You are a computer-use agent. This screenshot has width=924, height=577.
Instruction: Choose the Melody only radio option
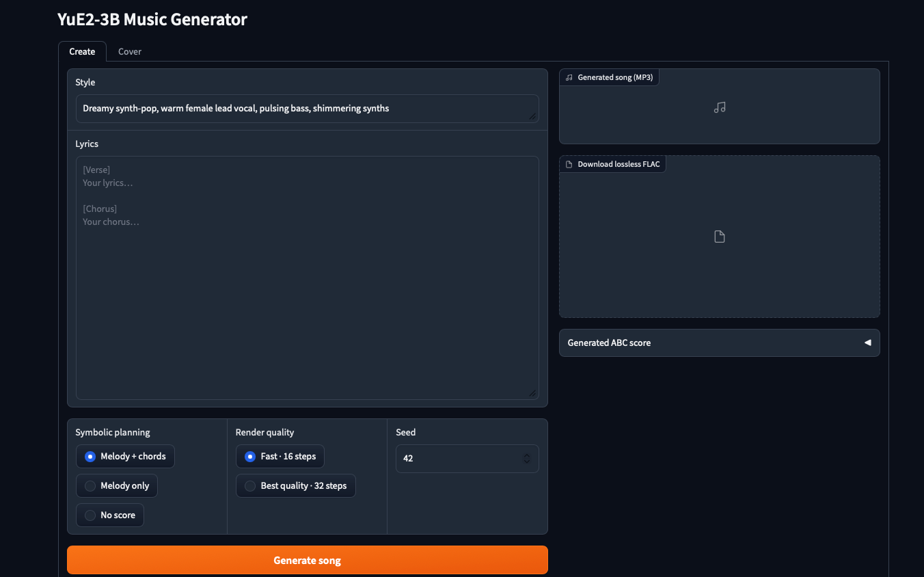point(117,486)
